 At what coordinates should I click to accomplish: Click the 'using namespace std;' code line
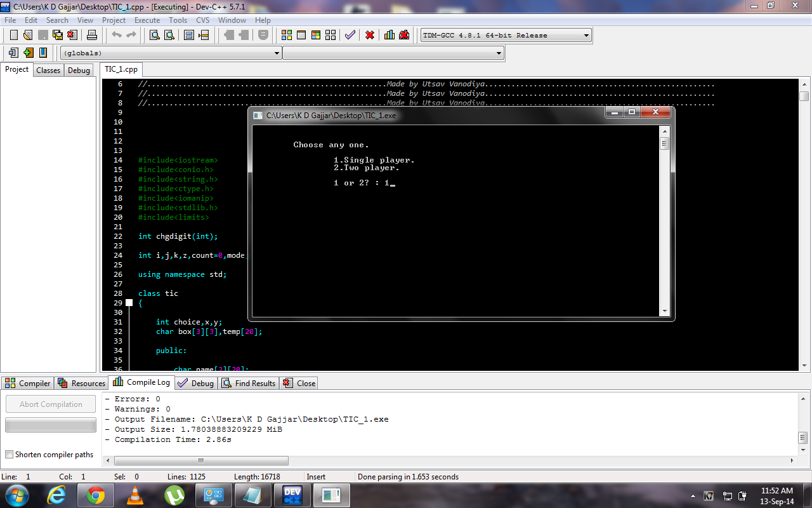point(182,274)
